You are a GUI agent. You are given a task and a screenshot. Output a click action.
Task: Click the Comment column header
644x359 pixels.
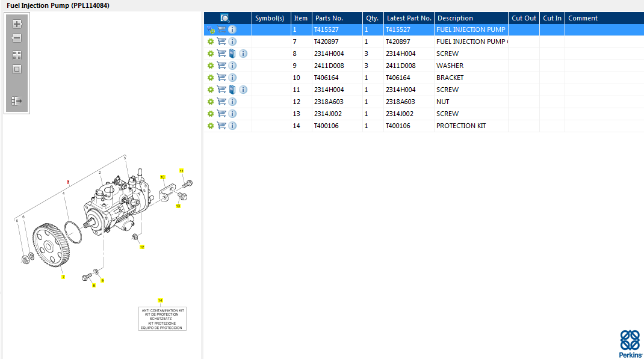click(x=583, y=18)
